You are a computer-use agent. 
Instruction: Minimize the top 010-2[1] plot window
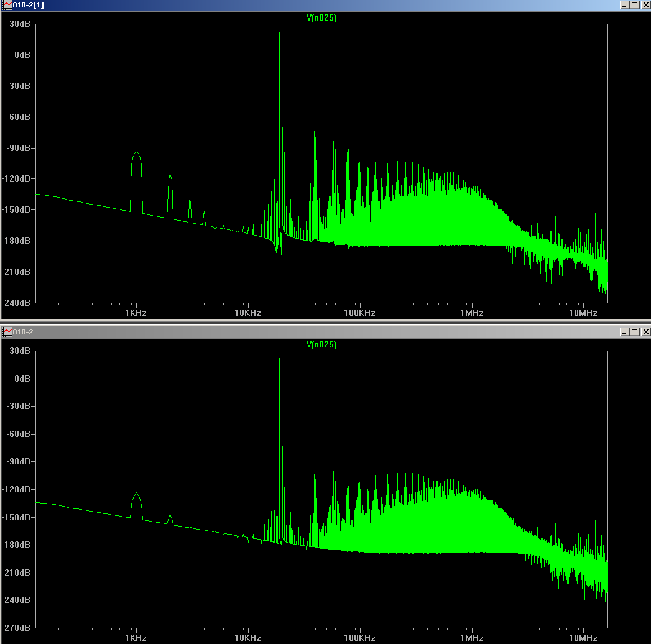point(624,5)
